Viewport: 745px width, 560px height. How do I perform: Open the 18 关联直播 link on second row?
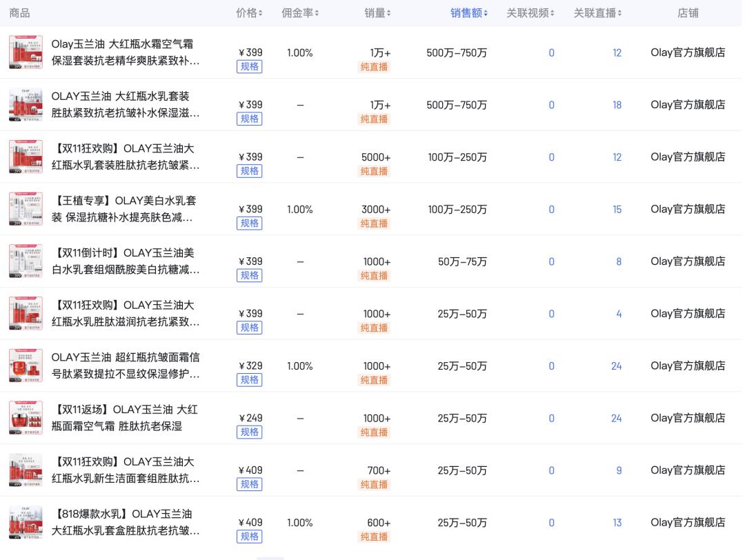pyautogui.click(x=617, y=105)
